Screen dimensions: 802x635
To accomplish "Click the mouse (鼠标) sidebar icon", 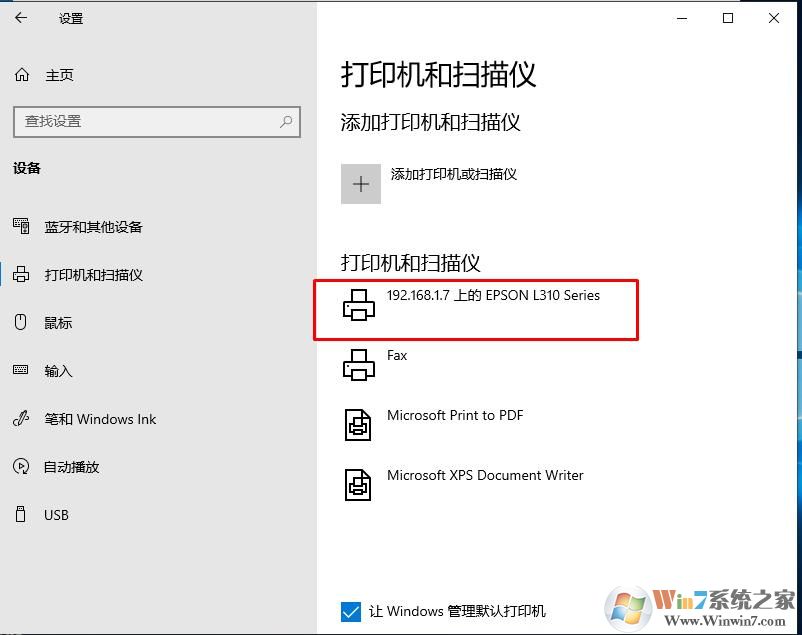I will (20, 322).
